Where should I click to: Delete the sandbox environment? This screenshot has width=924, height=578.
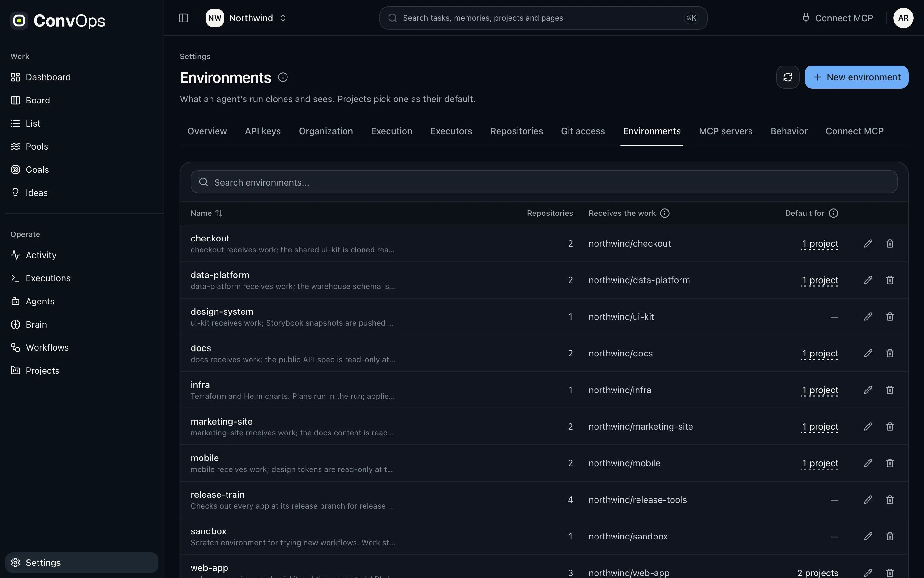click(x=890, y=536)
